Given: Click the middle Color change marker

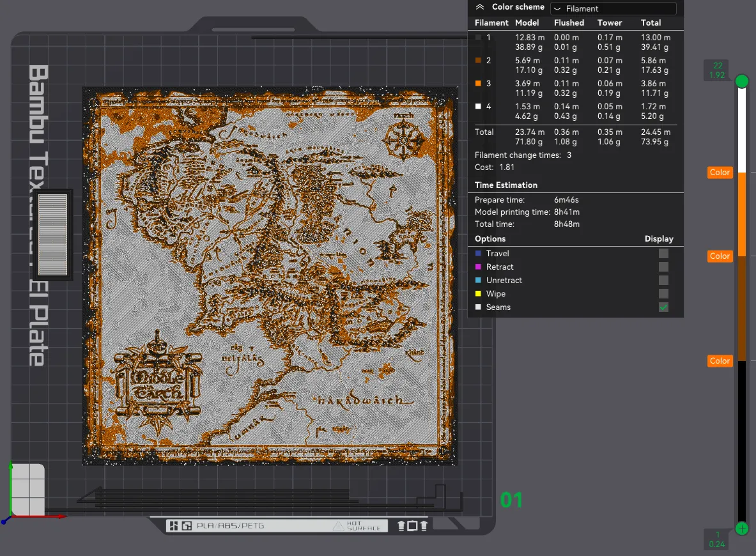Looking at the screenshot, I should [x=720, y=256].
